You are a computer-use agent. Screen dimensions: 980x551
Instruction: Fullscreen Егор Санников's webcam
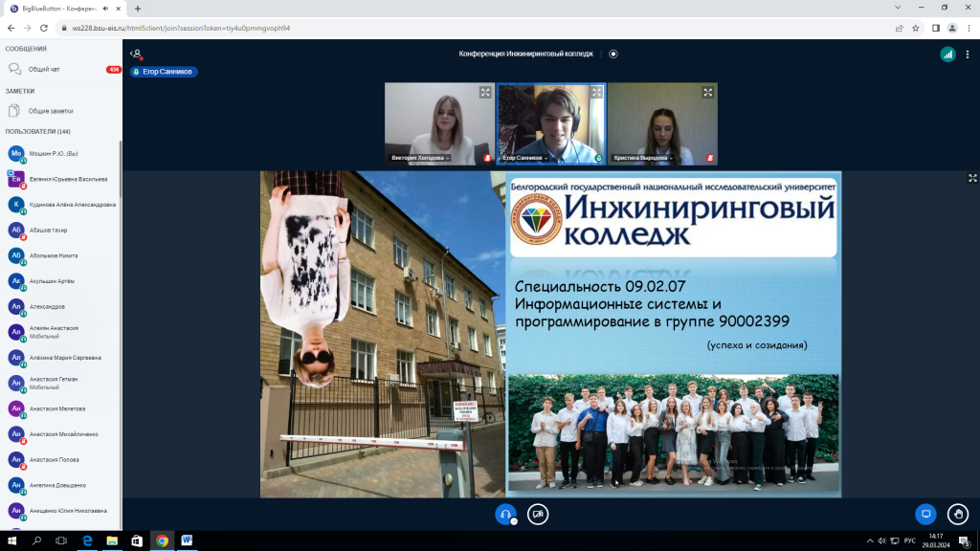596,93
